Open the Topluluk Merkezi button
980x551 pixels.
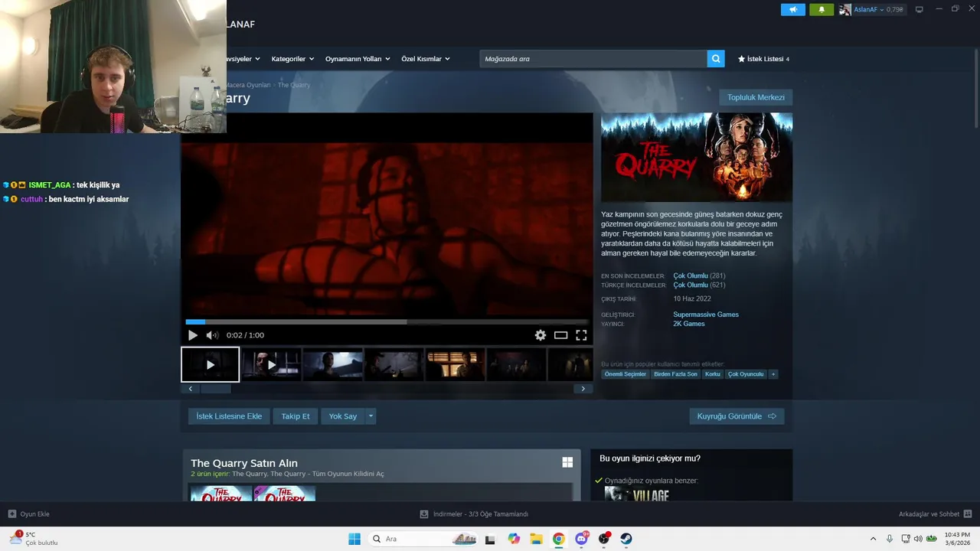[756, 97]
